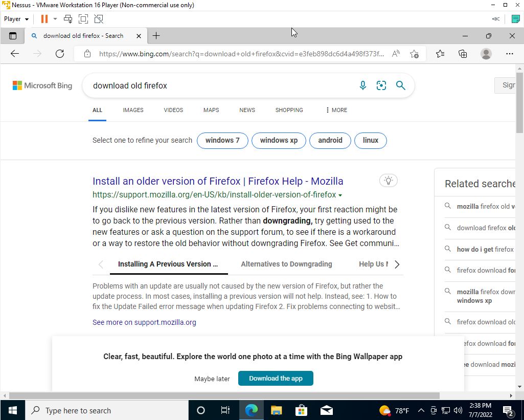Click the Microsoft Bing logo
This screenshot has width=524, height=420.
pyautogui.click(x=42, y=85)
